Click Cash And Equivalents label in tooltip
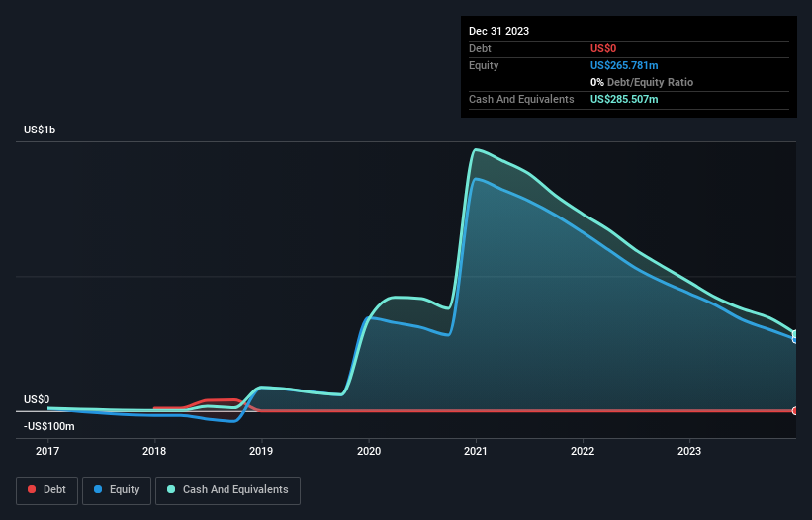The height and width of the screenshot is (520, 812). [521, 99]
